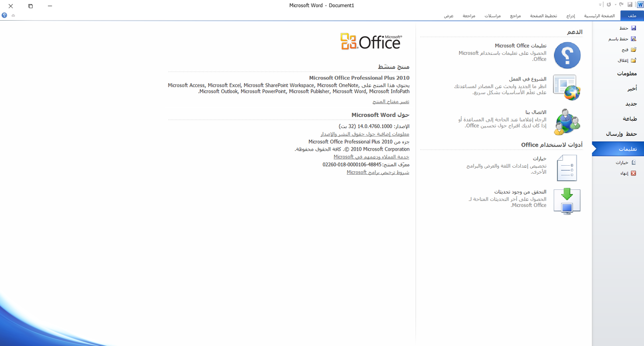
Task: Select جديد (New) in backstage menu
Action: click(x=618, y=104)
